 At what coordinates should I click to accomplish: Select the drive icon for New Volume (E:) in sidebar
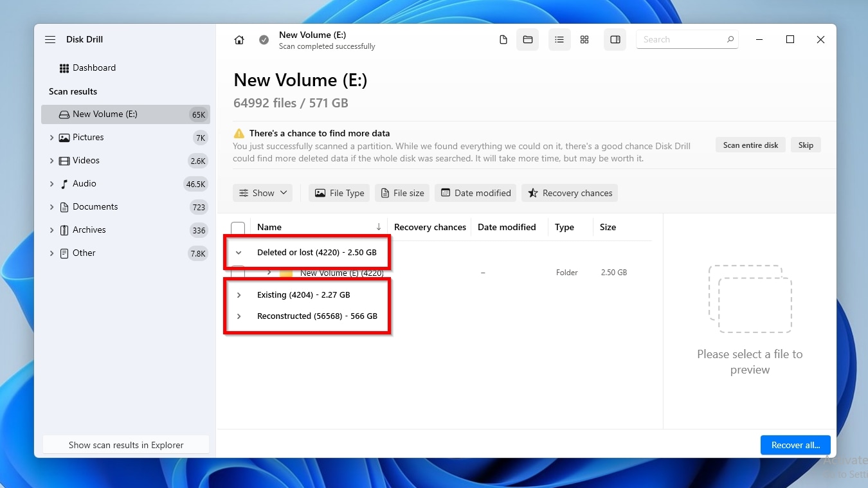pos(64,114)
